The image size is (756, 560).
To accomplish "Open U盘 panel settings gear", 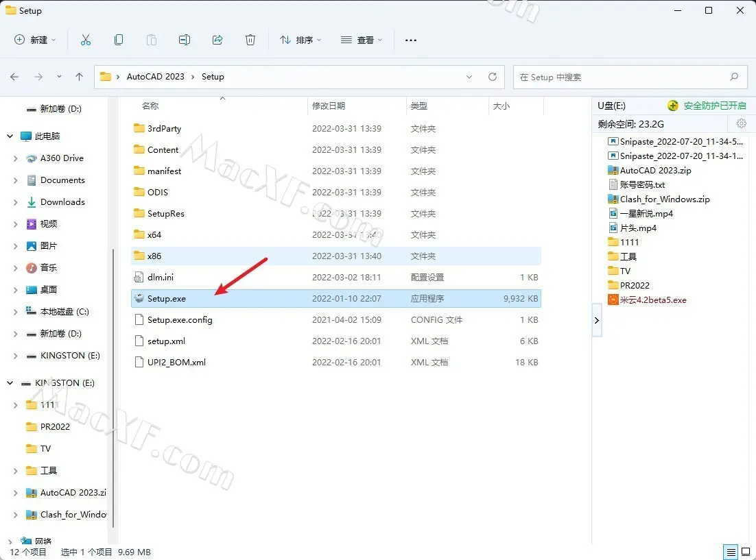I will [x=742, y=124].
